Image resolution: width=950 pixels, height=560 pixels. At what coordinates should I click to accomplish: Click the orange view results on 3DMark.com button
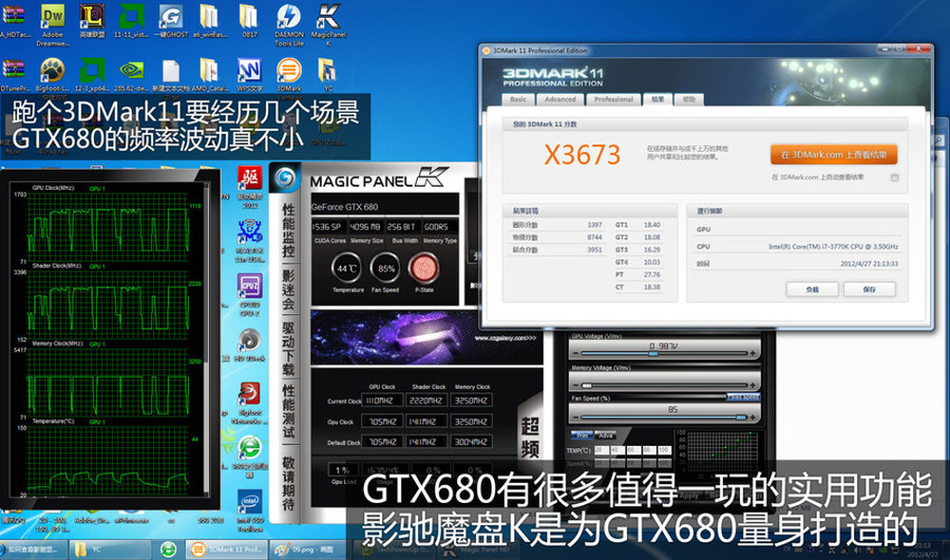pos(834,155)
